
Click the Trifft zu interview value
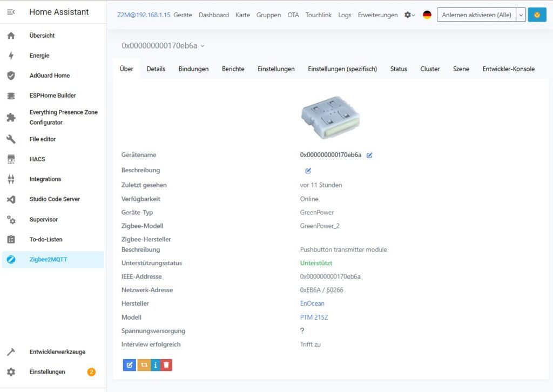(311, 344)
